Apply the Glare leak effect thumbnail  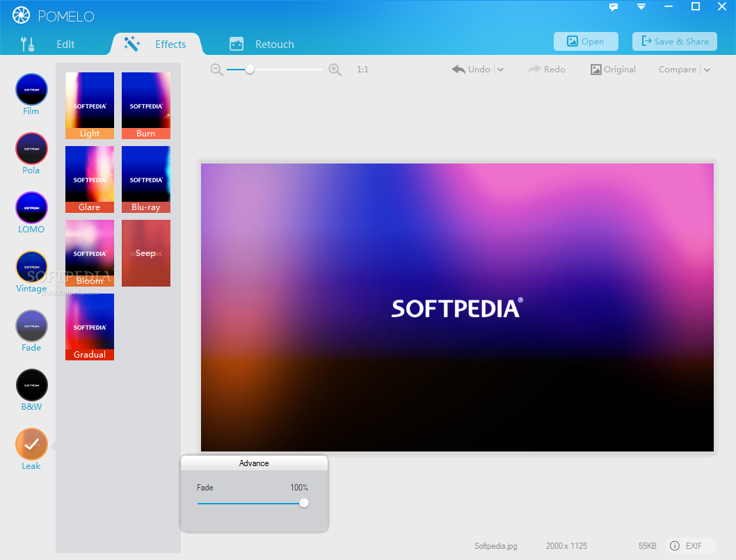(90, 179)
